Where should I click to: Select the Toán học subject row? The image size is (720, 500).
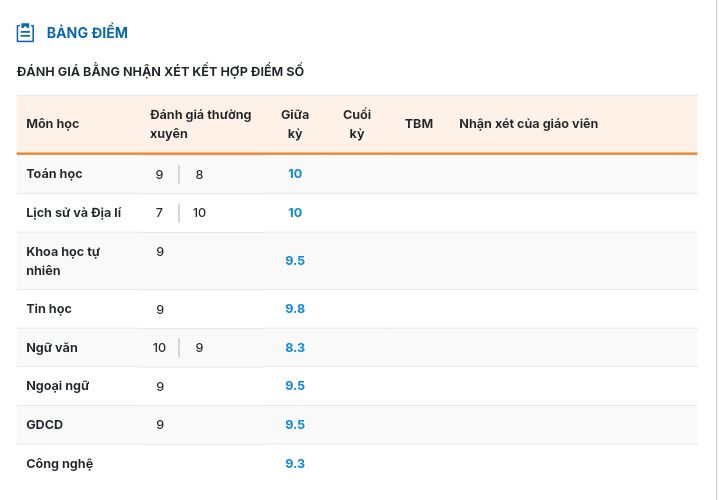click(55, 174)
